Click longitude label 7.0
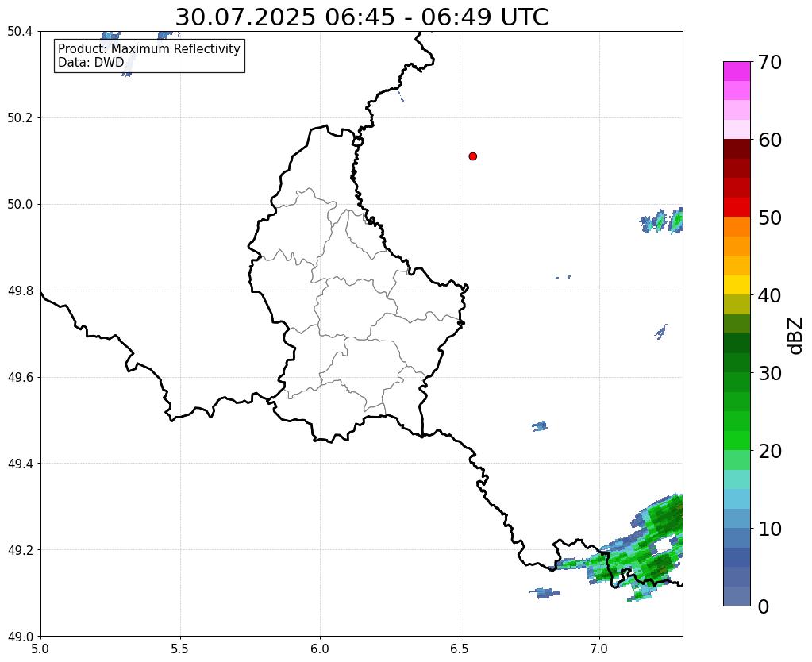Image resolution: width=812 pixels, height=662 pixels. point(599,649)
